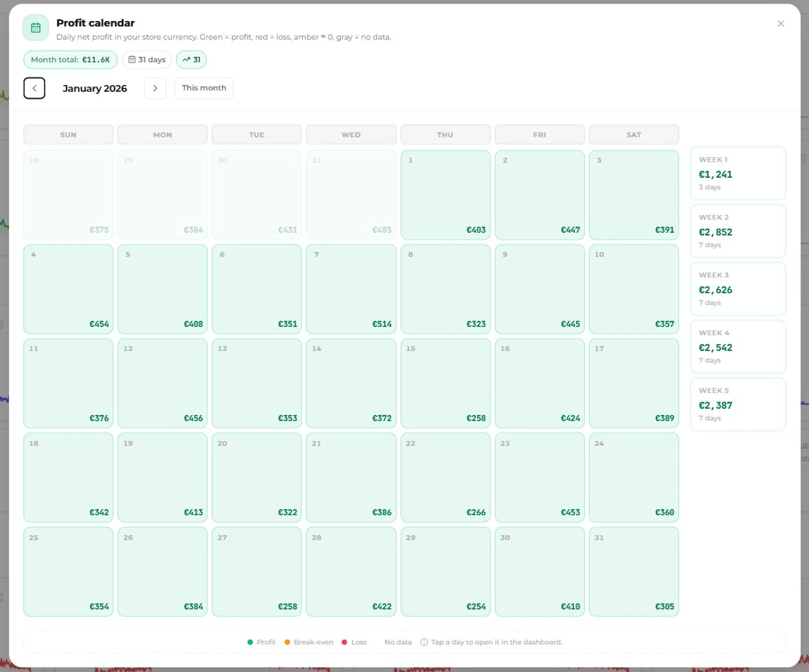Click the Week 2 summary €2,852
This screenshot has height=672, width=809.
[738, 231]
